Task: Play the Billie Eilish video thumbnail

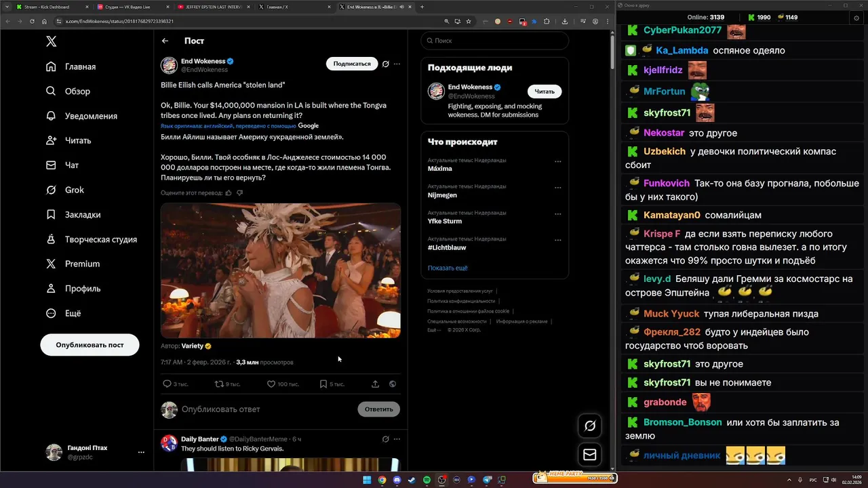Action: pos(281,270)
